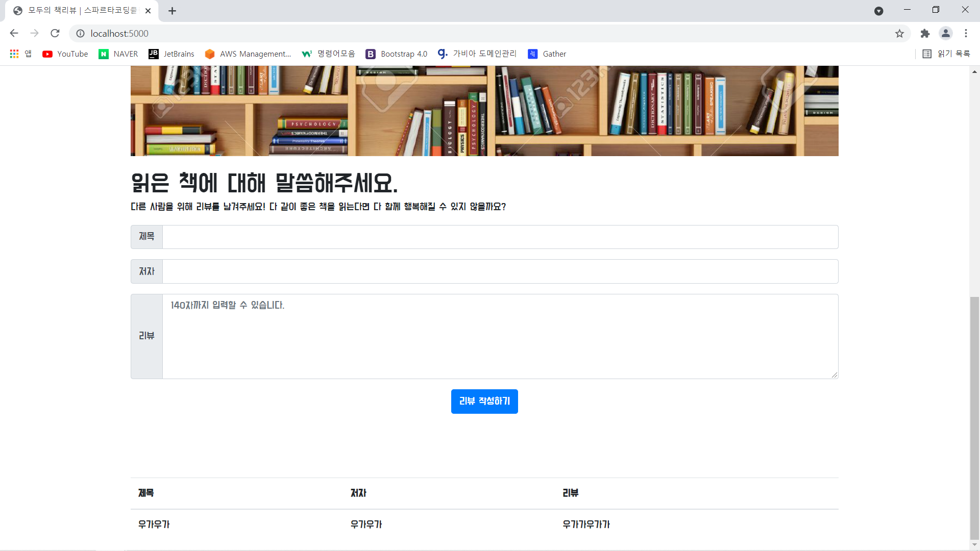Open the Chrome profile avatar
The height and width of the screenshot is (551, 980).
click(x=945, y=33)
